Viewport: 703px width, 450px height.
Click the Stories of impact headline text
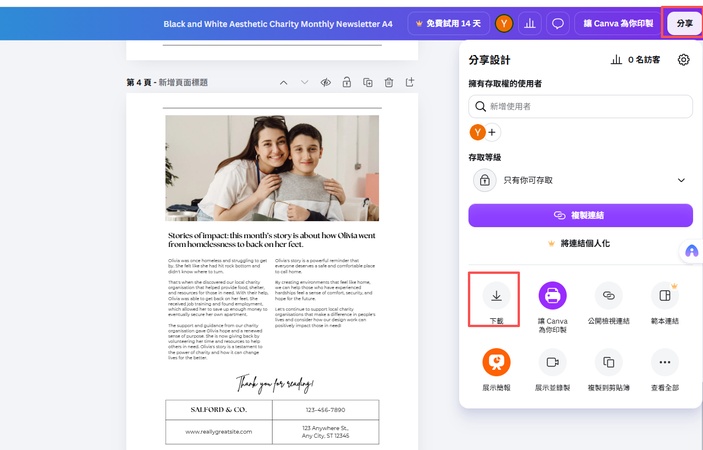coord(272,240)
